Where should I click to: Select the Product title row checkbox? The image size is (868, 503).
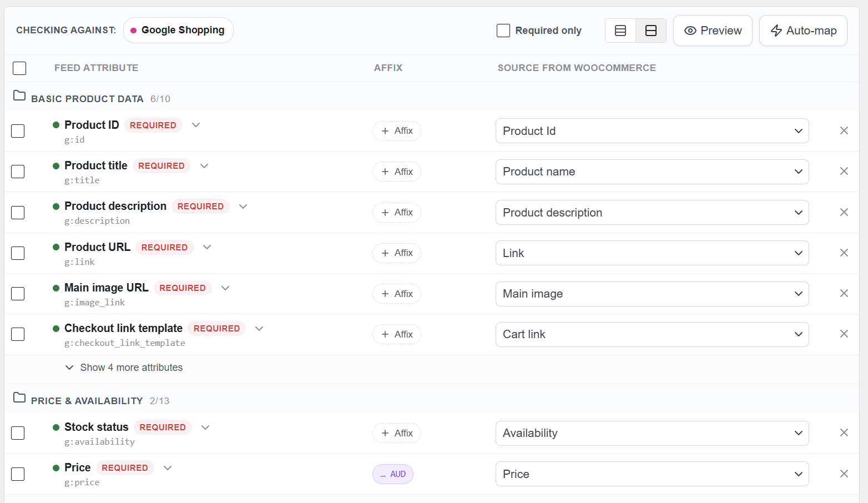(18, 172)
